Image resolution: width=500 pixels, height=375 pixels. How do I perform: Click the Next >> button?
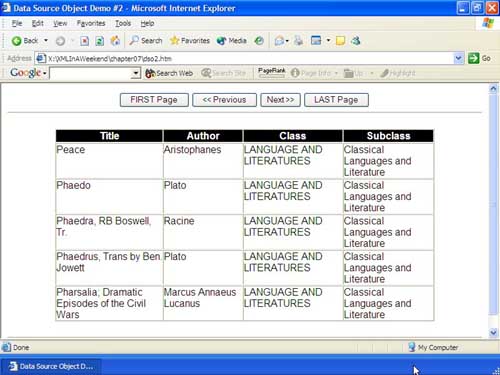tap(280, 100)
